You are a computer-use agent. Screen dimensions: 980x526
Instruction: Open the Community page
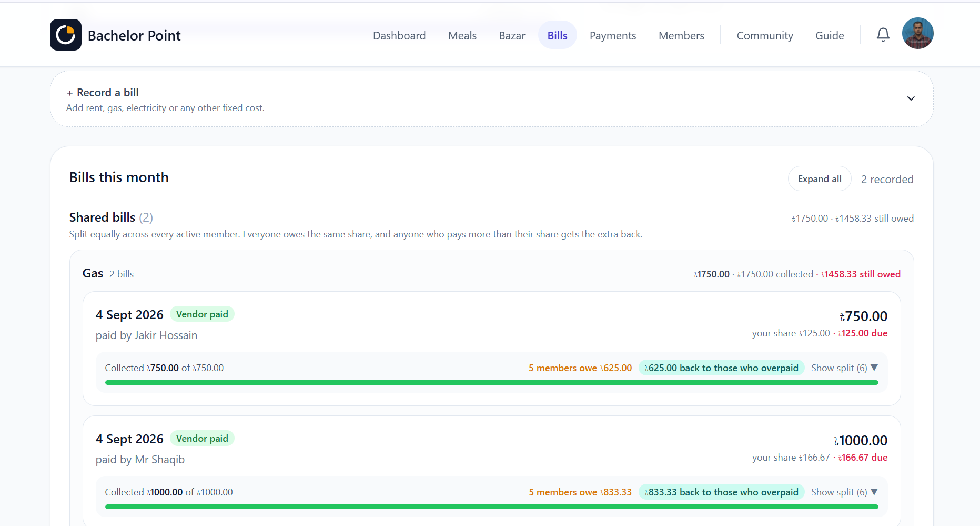(765, 35)
